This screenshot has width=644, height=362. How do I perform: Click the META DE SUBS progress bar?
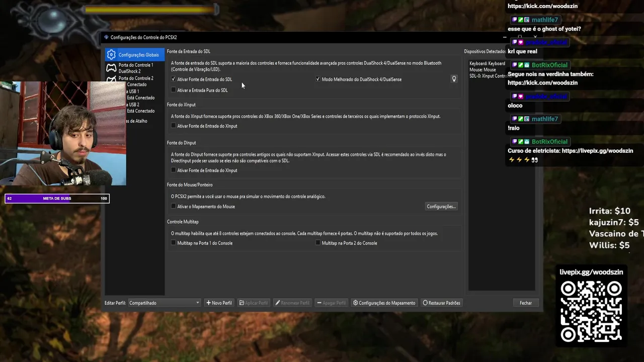[x=57, y=199]
